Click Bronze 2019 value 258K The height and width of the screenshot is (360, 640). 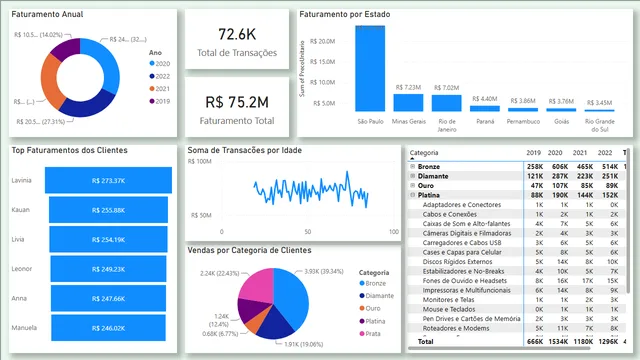tap(535, 167)
